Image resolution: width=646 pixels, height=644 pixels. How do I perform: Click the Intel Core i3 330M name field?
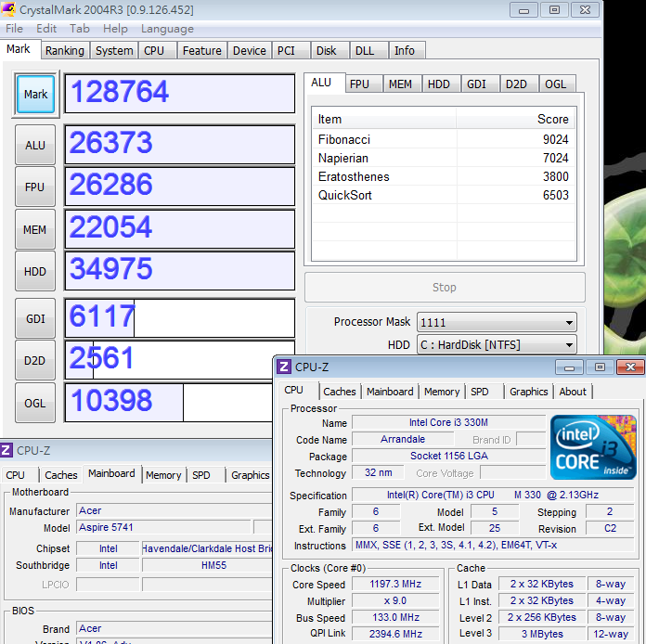(448, 422)
